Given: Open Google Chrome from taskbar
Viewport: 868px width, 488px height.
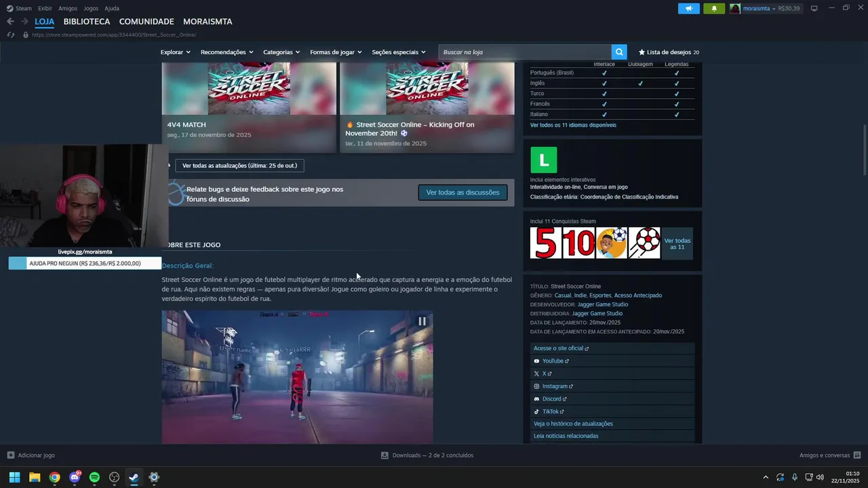Looking at the screenshot, I should point(54,477).
